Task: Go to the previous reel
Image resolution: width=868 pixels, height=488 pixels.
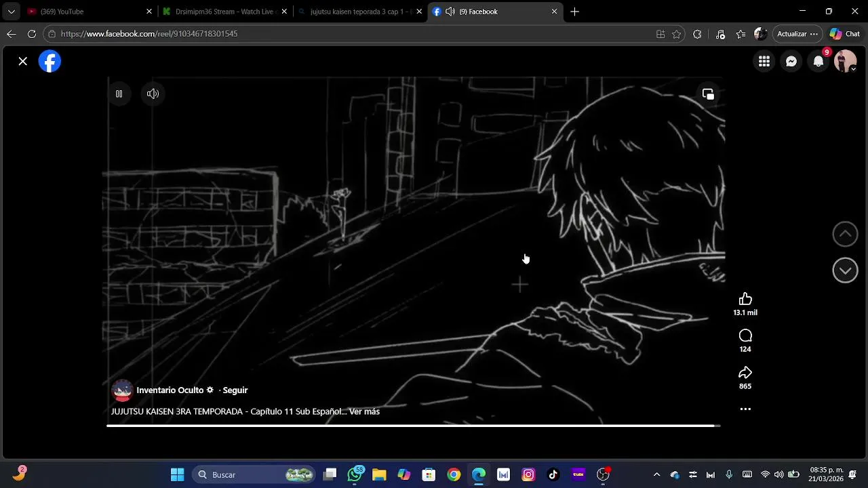Action: [x=845, y=234]
